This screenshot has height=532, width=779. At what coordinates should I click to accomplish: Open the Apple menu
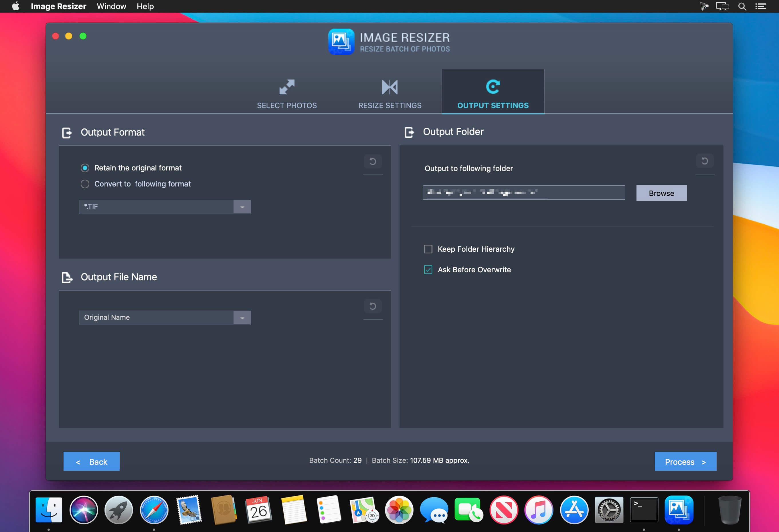[x=15, y=6]
